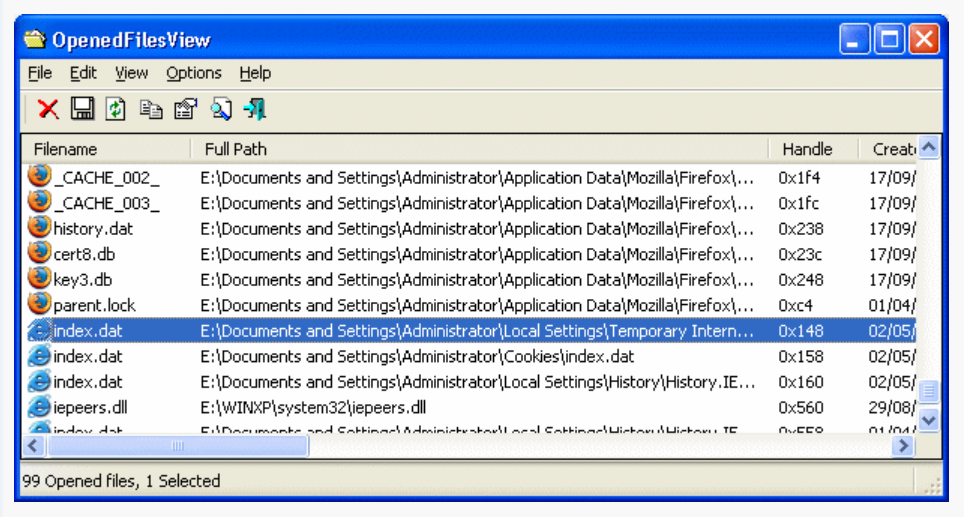Screen dimensions: 964x517
Task: Select the cert8.db filename
Action: [84, 255]
